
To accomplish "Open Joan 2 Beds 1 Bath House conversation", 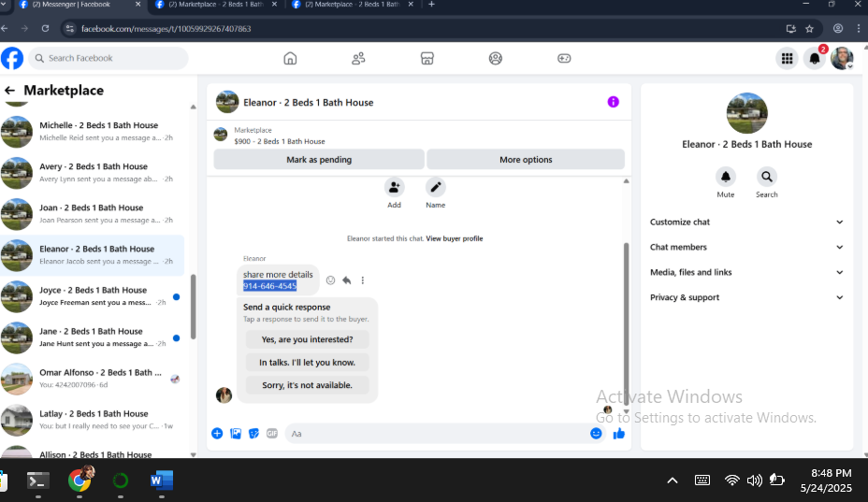I will (93, 214).
